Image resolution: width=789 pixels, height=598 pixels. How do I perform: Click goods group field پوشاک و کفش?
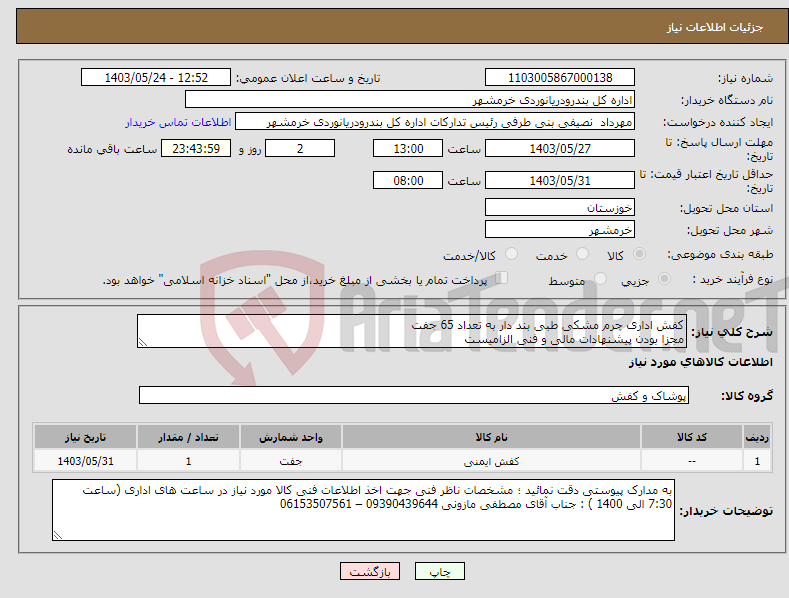(414, 395)
